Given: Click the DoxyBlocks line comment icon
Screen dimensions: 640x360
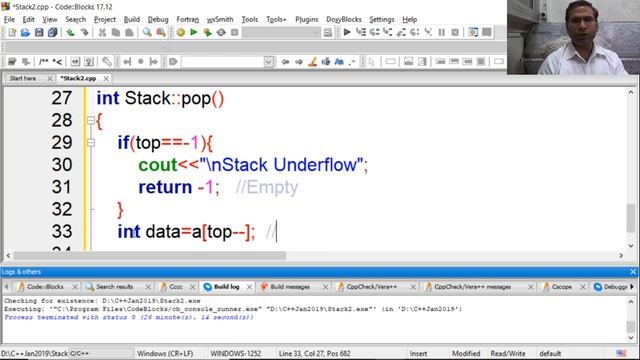Looking at the screenshot, I should 57,62.
